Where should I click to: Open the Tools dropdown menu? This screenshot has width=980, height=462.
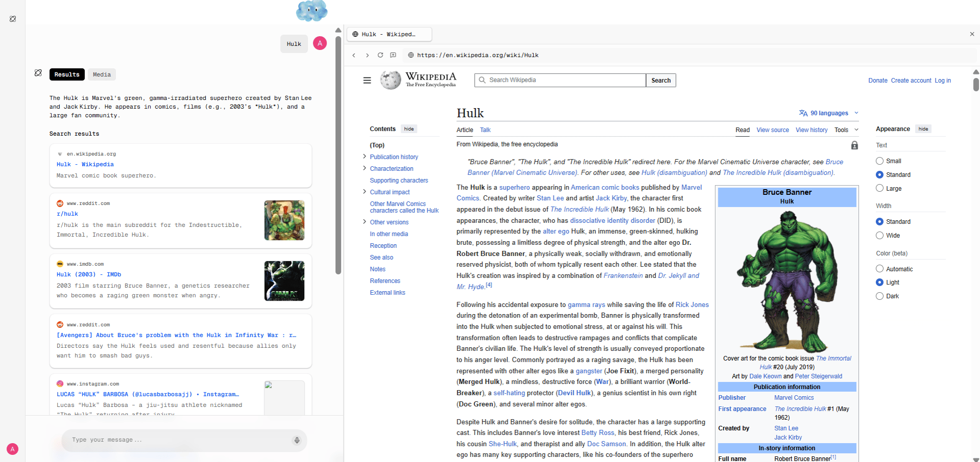[x=846, y=130]
